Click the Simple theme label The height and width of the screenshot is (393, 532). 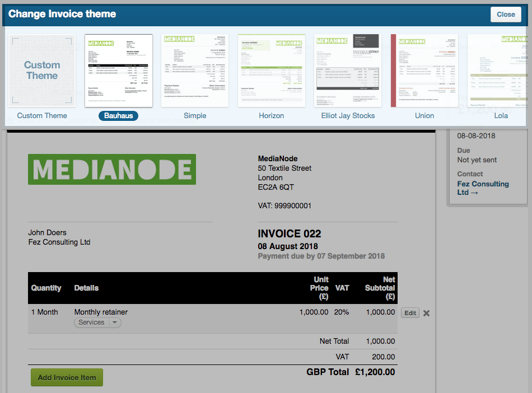click(x=195, y=116)
